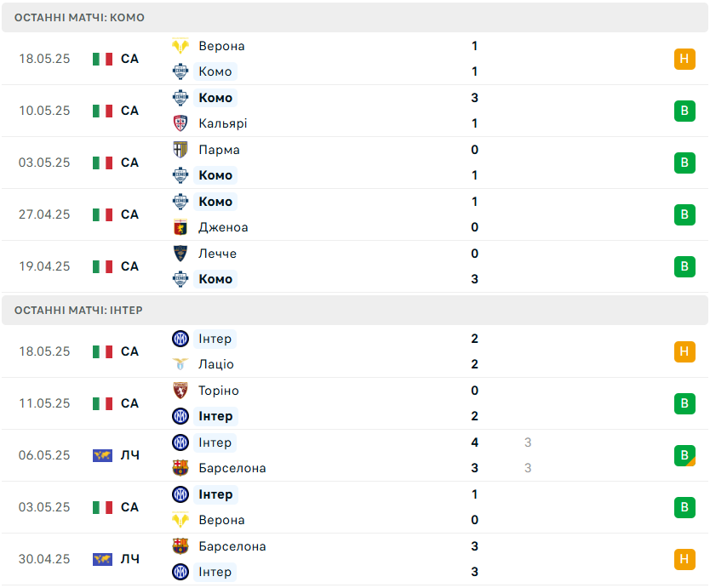This screenshot has width=710, height=588.
Task: Click the "Останні матчі: Інтер" section header
Action: (78, 311)
